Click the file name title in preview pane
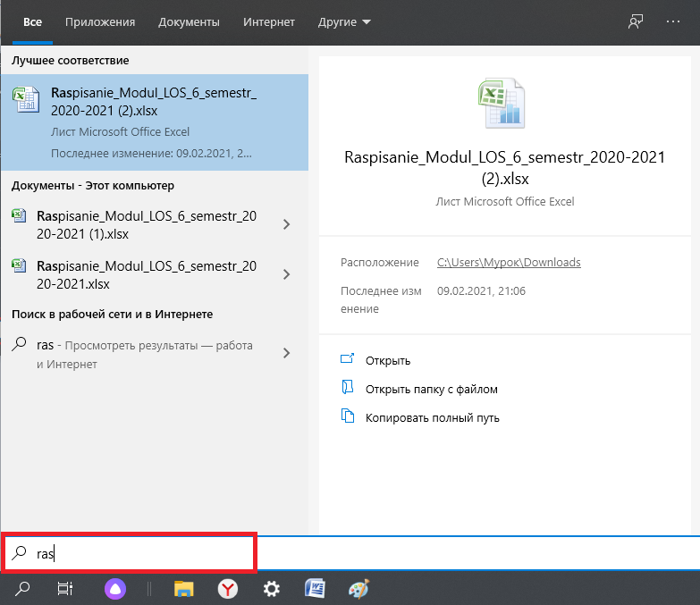 [504, 168]
